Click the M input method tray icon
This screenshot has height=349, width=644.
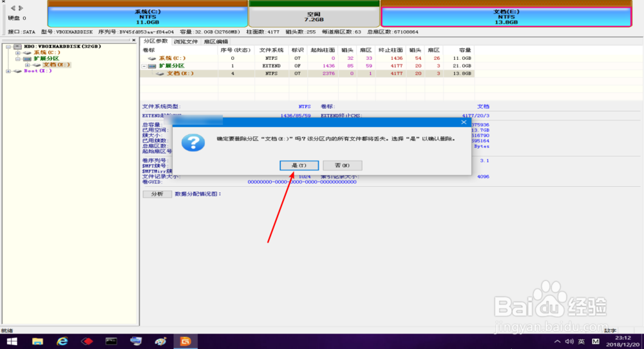(596, 342)
